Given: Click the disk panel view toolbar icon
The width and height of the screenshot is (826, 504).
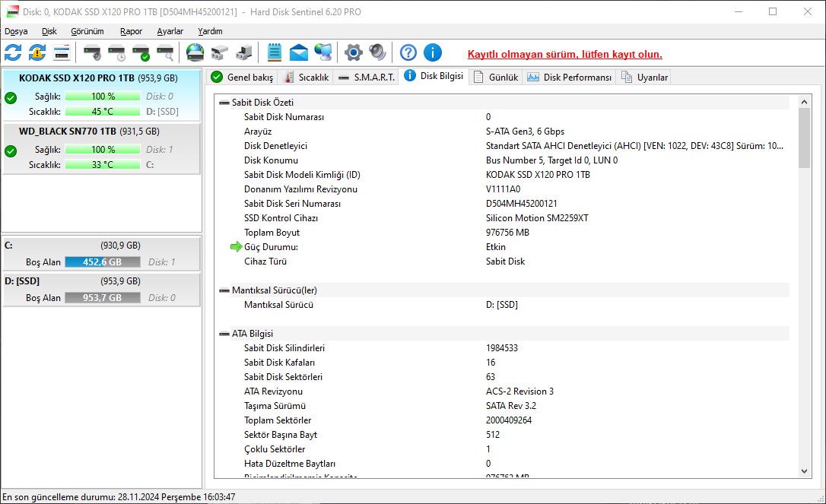Looking at the screenshot, I should point(62,52).
